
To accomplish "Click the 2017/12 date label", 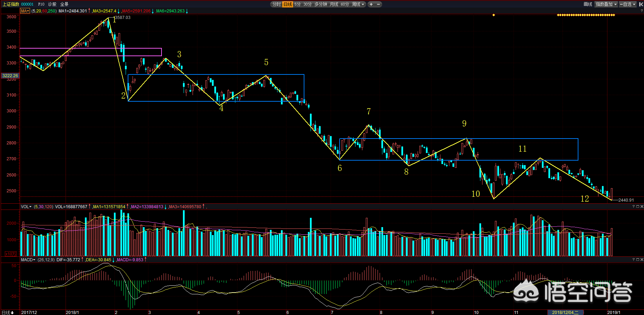I will 29,313.
